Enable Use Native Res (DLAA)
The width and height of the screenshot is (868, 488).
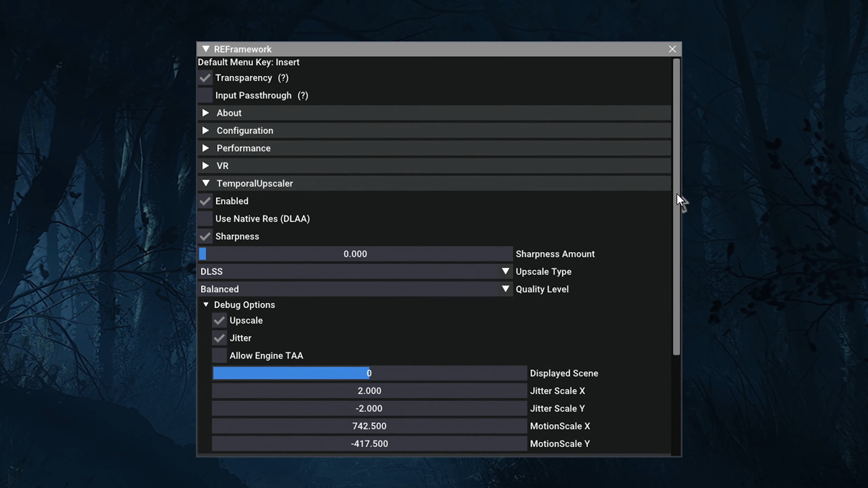pos(205,219)
